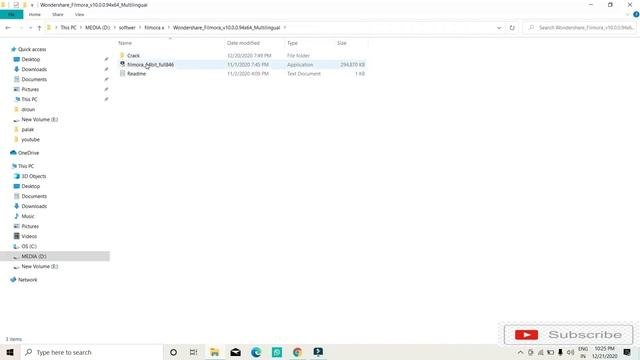Go back with the back arrow

click(8, 28)
